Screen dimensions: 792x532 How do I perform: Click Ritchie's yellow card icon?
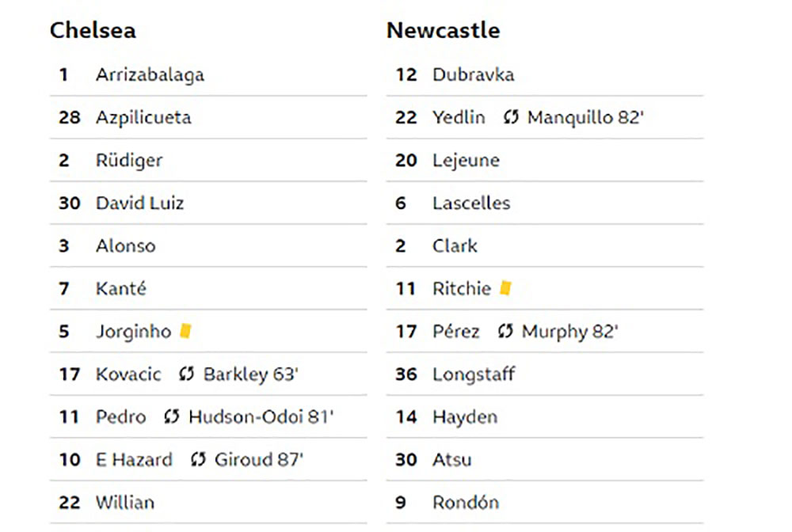[x=505, y=288]
